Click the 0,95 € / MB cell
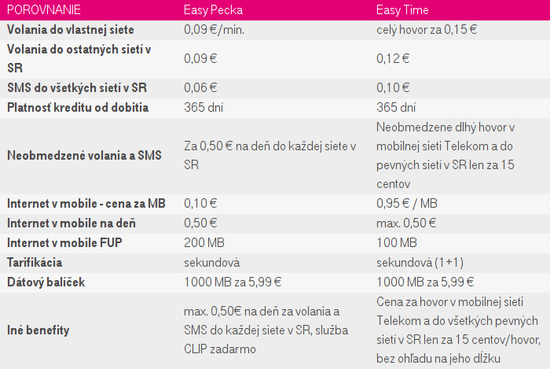 click(x=407, y=203)
